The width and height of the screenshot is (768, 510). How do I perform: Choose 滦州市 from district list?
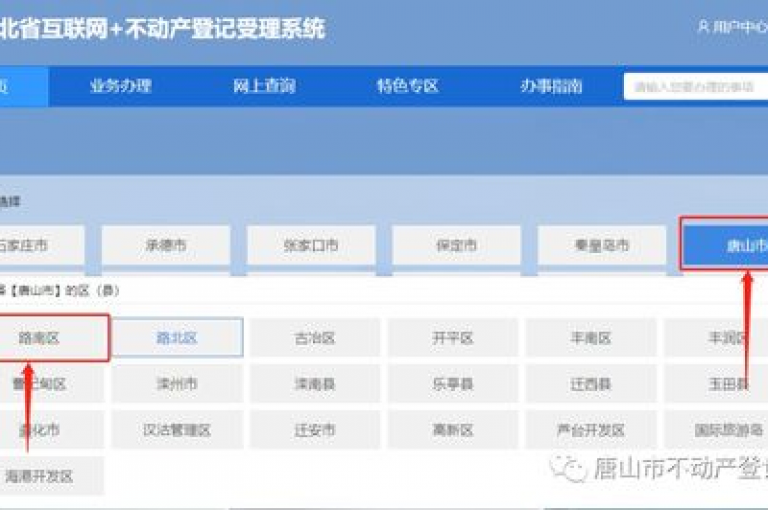[x=177, y=384]
